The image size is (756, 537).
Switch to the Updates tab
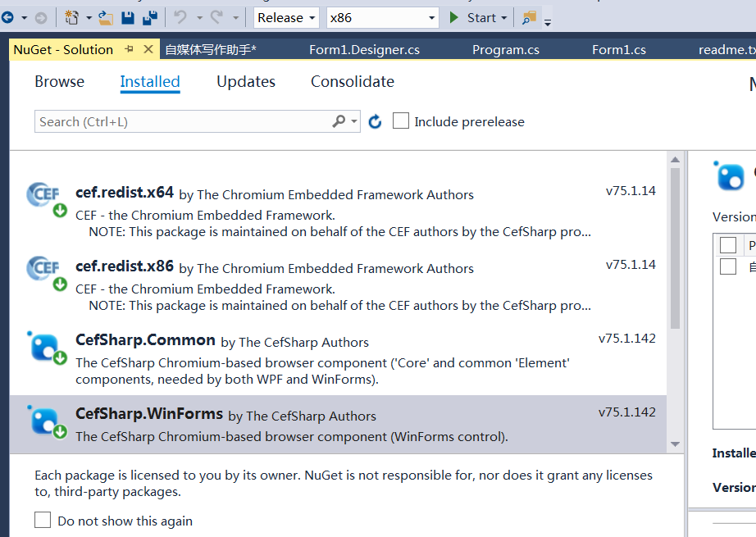(246, 82)
